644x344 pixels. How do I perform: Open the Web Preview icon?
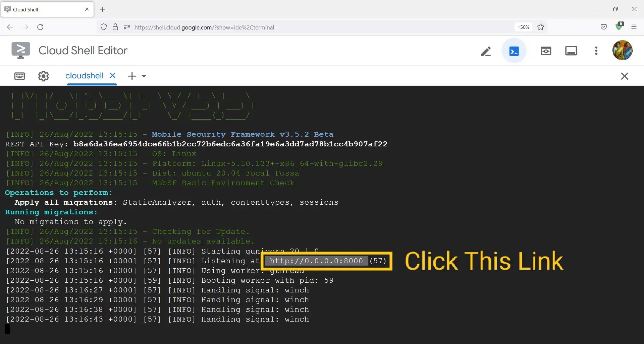(546, 51)
